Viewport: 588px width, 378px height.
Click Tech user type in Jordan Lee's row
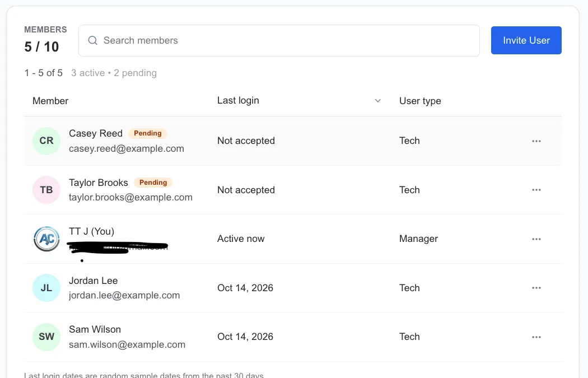coord(409,288)
